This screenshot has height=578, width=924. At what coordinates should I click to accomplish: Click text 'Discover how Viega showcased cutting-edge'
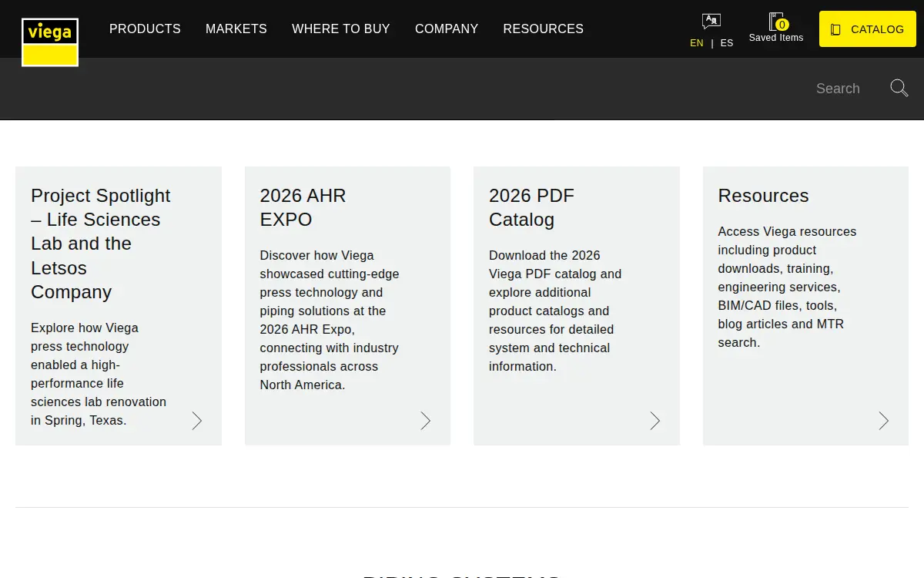(330, 264)
